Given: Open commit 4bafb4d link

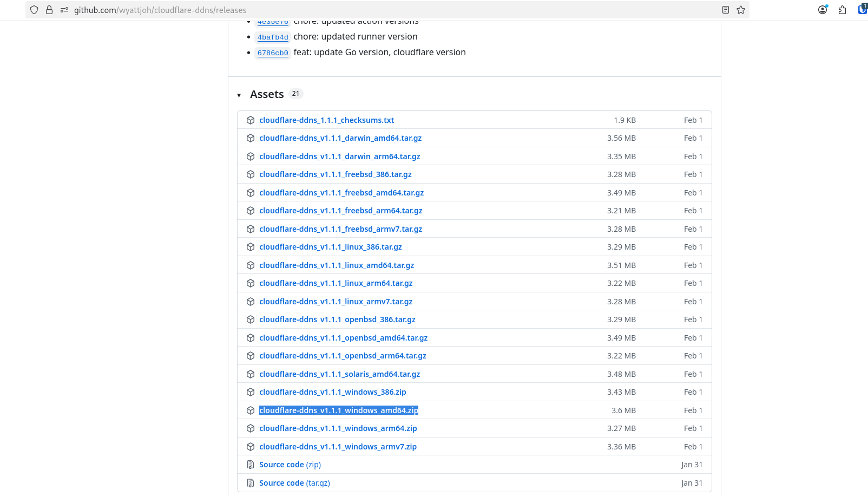Looking at the screenshot, I should point(273,37).
